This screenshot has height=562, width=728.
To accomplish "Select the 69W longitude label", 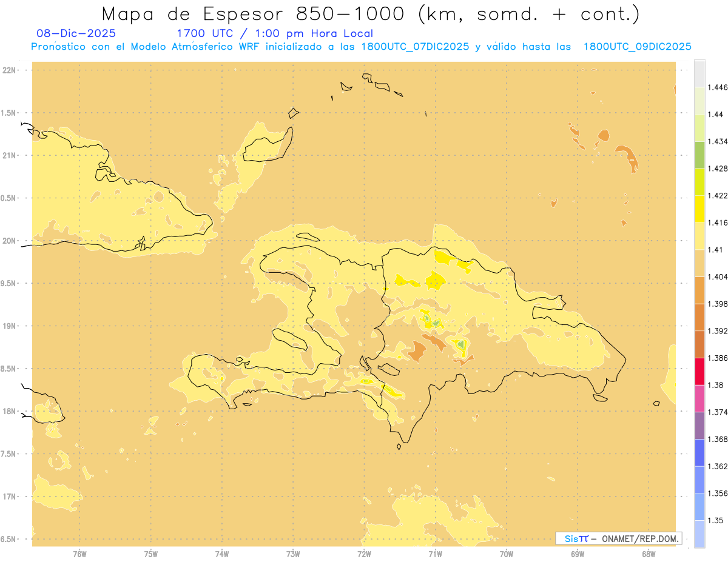I will tap(578, 554).
